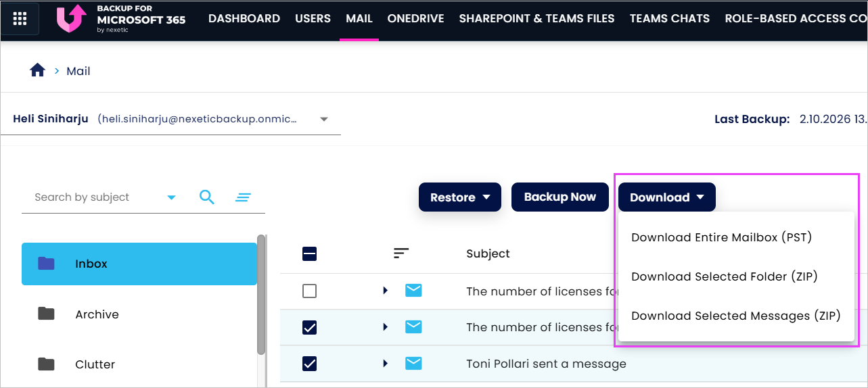Select the Mail tab

[359, 19]
